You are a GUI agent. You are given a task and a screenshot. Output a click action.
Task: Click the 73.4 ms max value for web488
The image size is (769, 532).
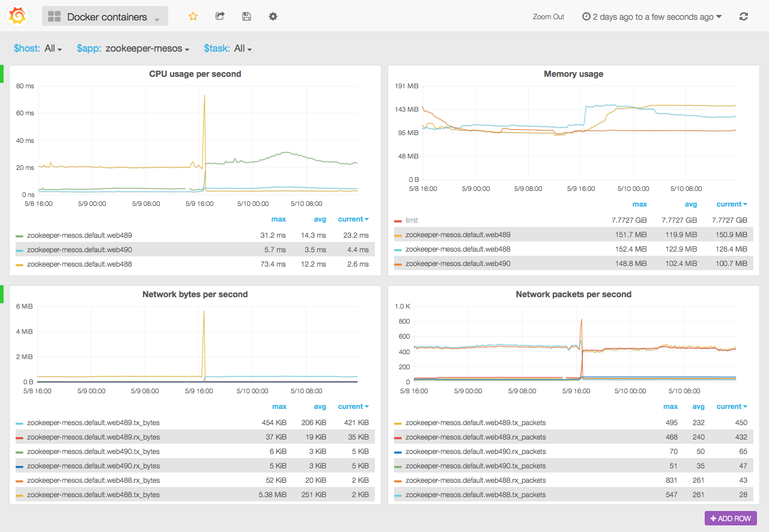[x=273, y=264]
